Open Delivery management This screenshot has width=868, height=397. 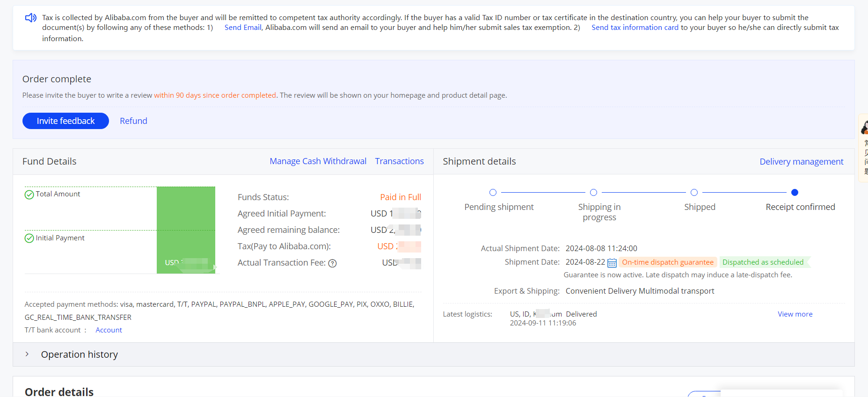pos(801,162)
